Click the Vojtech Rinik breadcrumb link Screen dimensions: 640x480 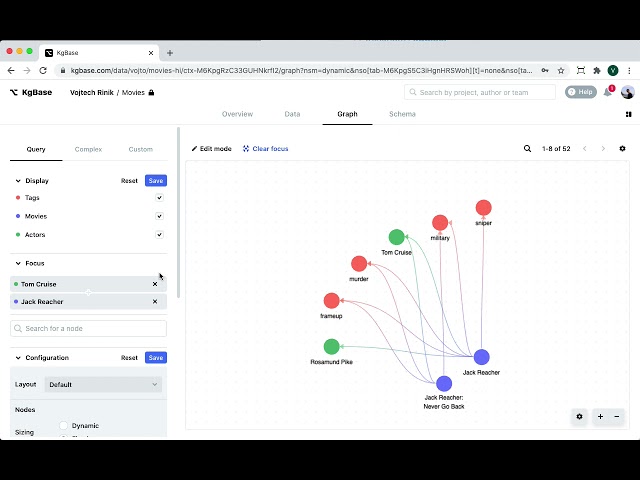click(92, 93)
